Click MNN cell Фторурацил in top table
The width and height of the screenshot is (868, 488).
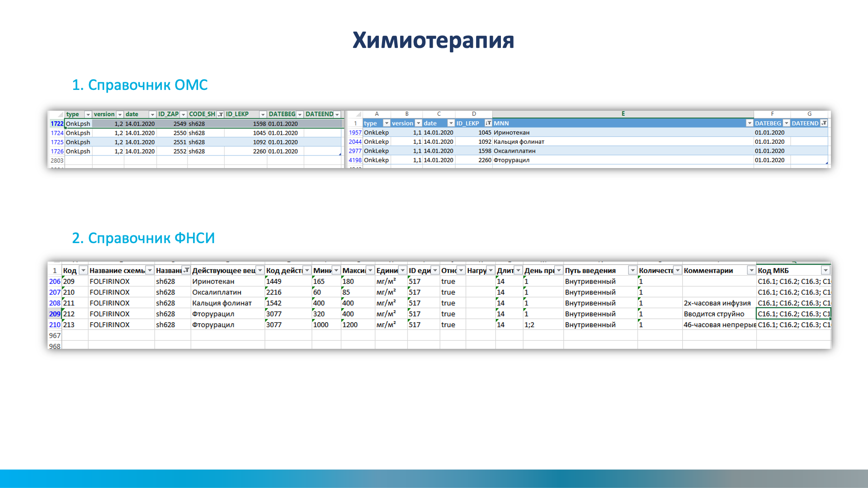coord(623,160)
